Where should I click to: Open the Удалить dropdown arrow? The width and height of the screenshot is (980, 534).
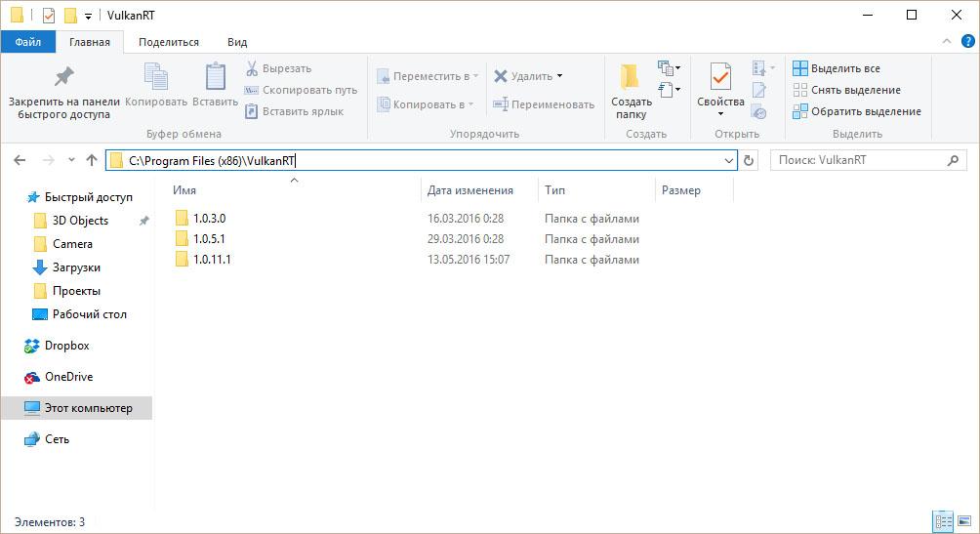559,76
